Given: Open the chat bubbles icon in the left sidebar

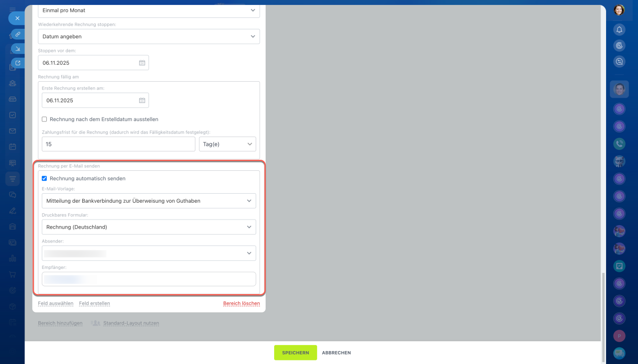Looking at the screenshot, I should point(12,195).
